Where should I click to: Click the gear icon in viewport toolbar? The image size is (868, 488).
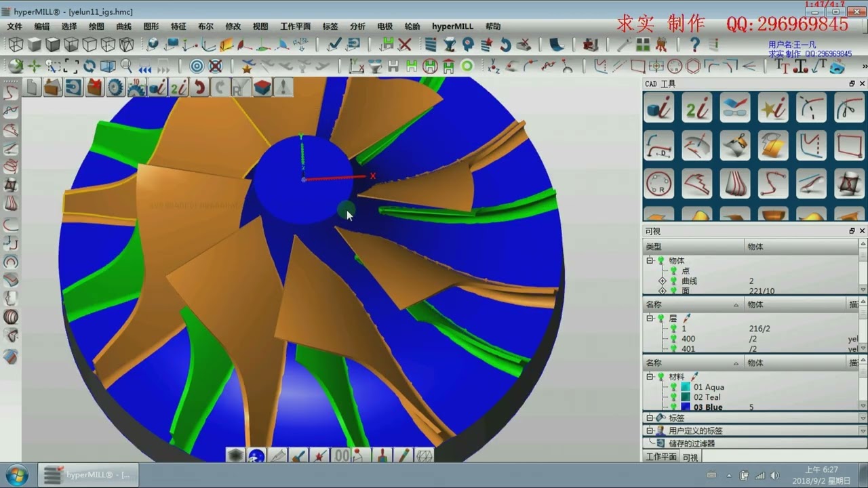coord(115,87)
